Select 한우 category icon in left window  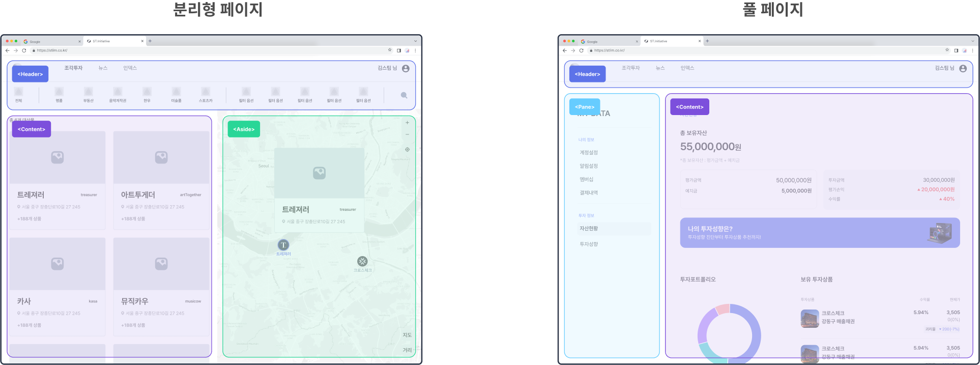[147, 92]
